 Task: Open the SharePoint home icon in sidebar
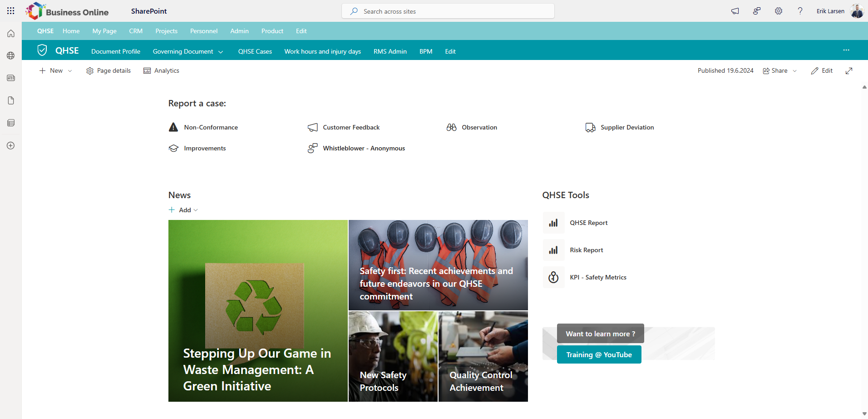[x=11, y=33]
